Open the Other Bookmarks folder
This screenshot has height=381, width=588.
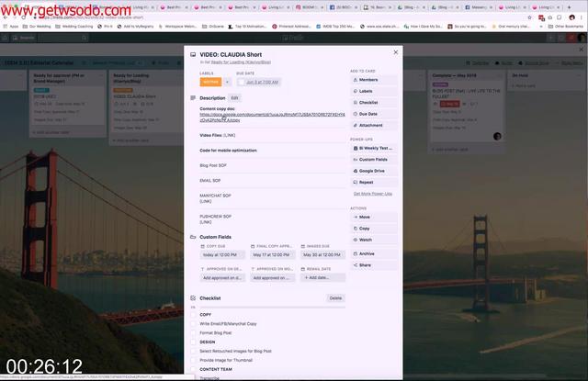pyautogui.click(x=566, y=27)
